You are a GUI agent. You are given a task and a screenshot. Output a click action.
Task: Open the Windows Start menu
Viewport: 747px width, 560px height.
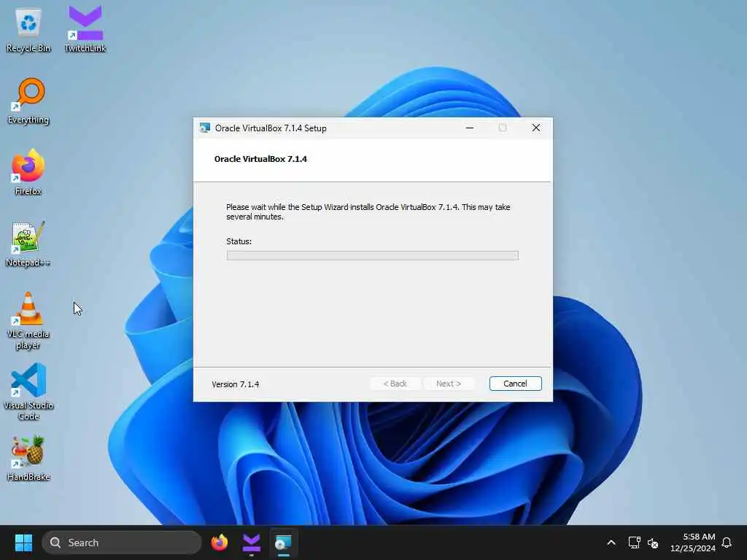23,542
